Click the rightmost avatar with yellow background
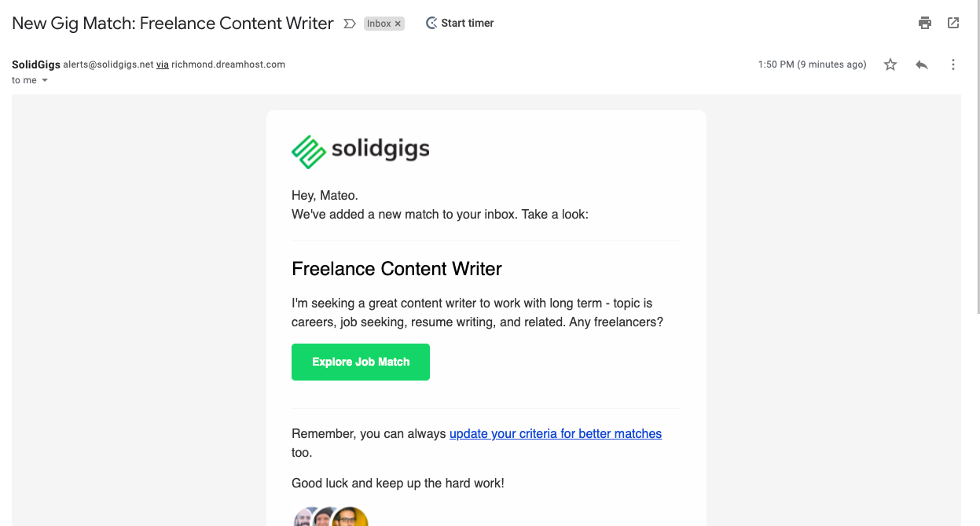Viewport: 980px width, 526px height. [x=351, y=518]
